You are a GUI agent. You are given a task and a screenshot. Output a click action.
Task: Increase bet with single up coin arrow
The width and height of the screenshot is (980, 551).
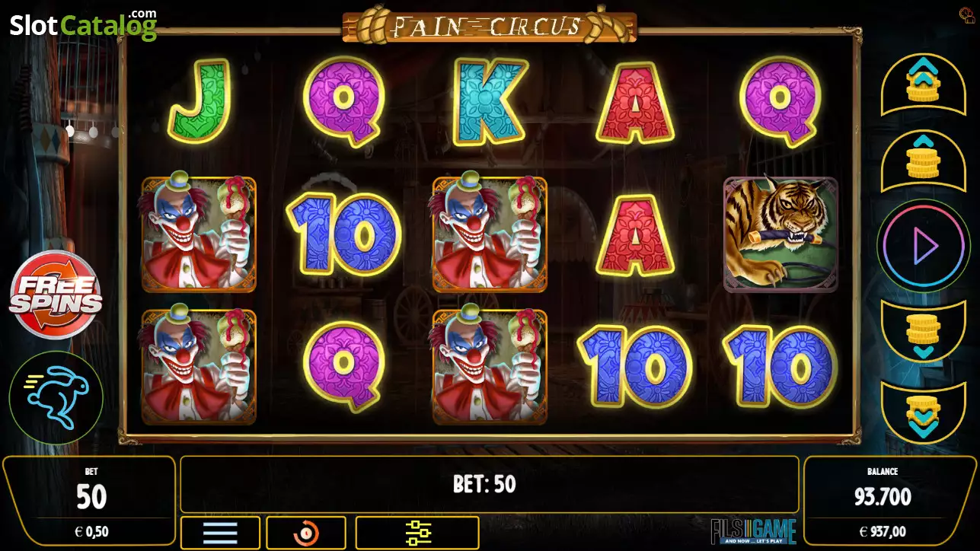[x=924, y=160]
